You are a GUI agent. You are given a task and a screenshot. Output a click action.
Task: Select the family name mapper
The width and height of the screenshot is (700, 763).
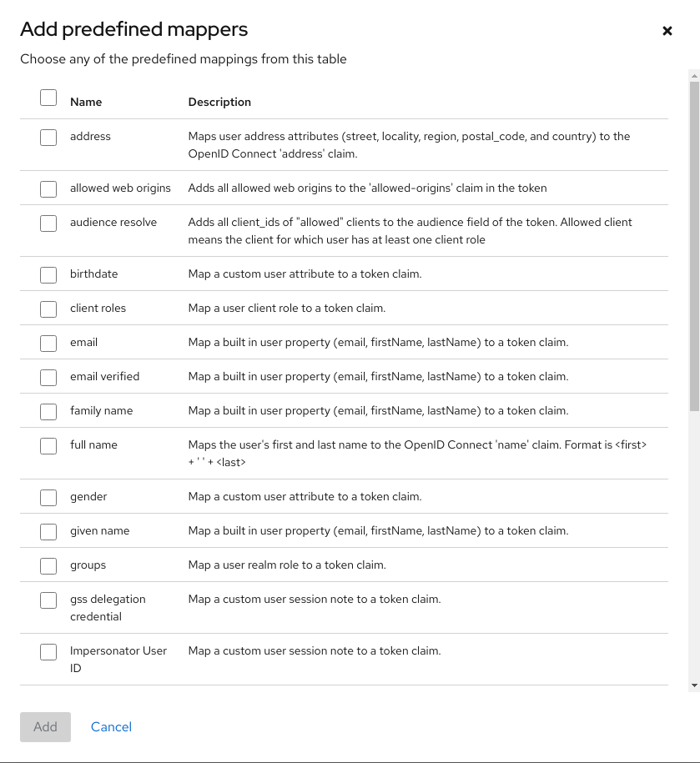[48, 411]
